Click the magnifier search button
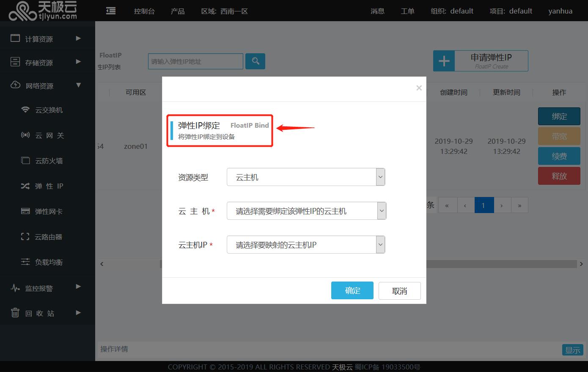Viewport: 588px width, 372px height. coord(256,61)
